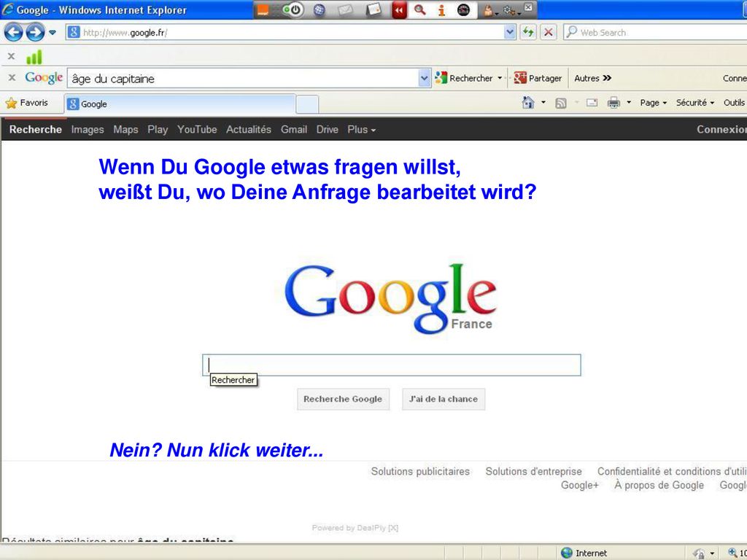This screenshot has height=560, width=747.
Task: Click the black round speedometer icon
Action: 463,10
